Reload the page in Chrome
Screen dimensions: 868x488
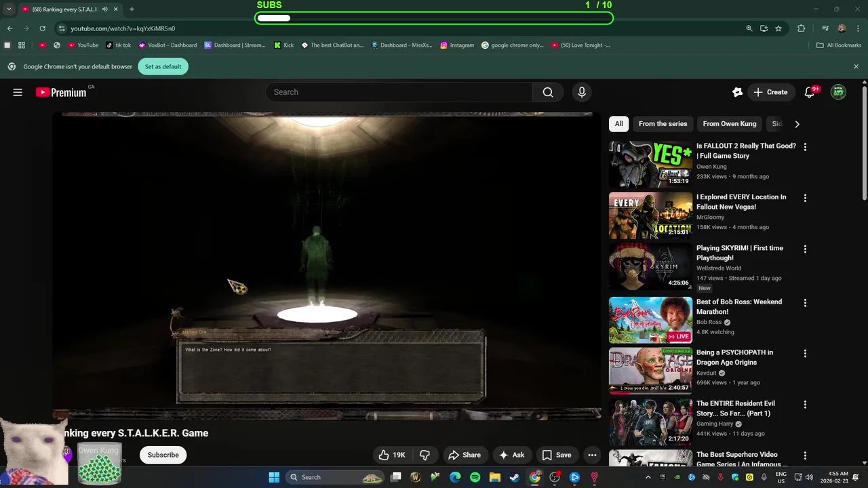pos(43,28)
